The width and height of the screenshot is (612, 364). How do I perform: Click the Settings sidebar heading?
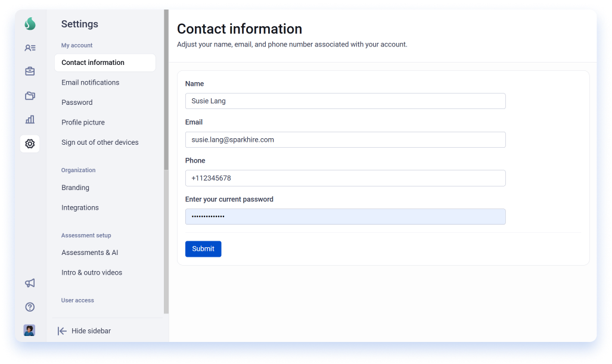click(x=80, y=24)
